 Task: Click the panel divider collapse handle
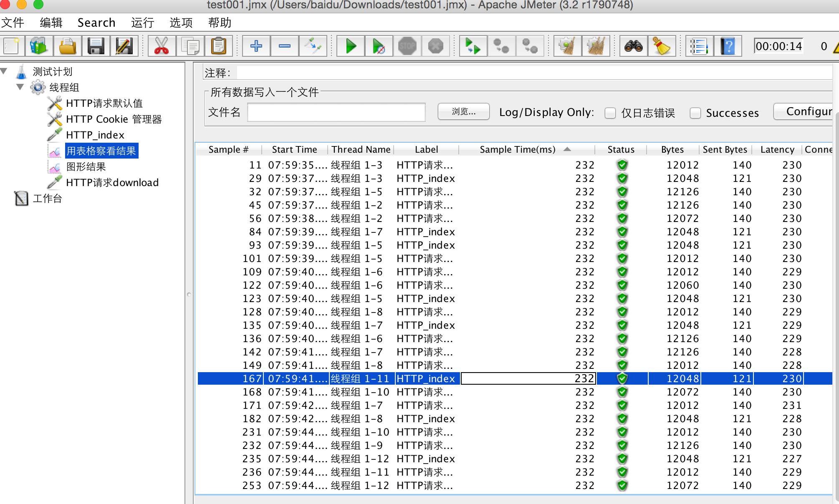point(189,295)
